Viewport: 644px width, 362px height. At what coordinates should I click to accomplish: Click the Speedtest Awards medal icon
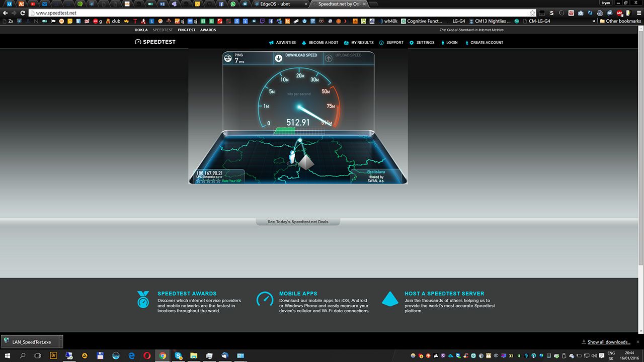(143, 299)
